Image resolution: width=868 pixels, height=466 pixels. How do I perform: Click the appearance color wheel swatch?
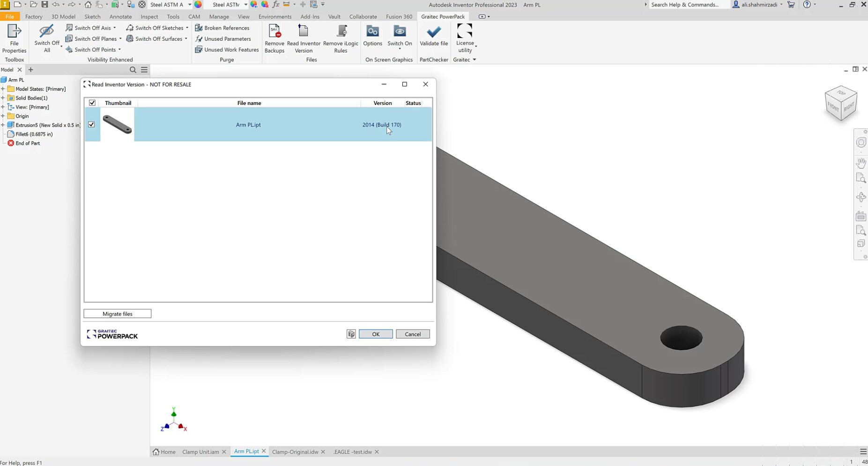pyautogui.click(x=198, y=4)
